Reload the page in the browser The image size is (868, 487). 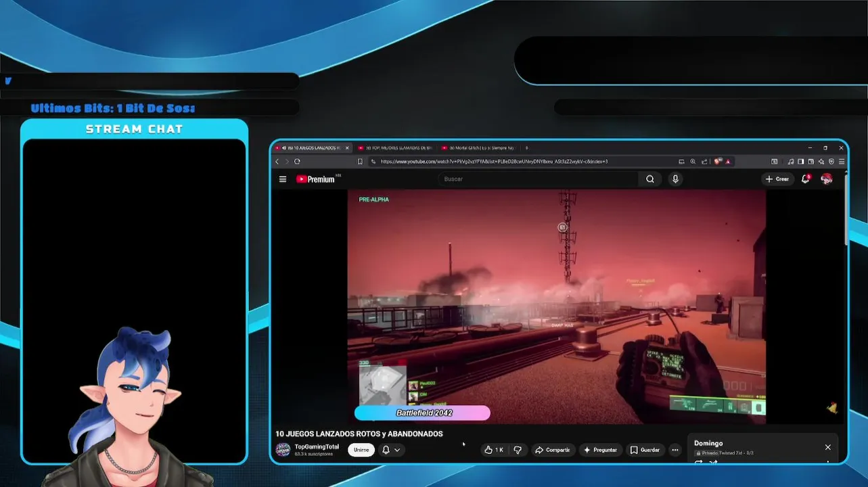pyautogui.click(x=297, y=162)
